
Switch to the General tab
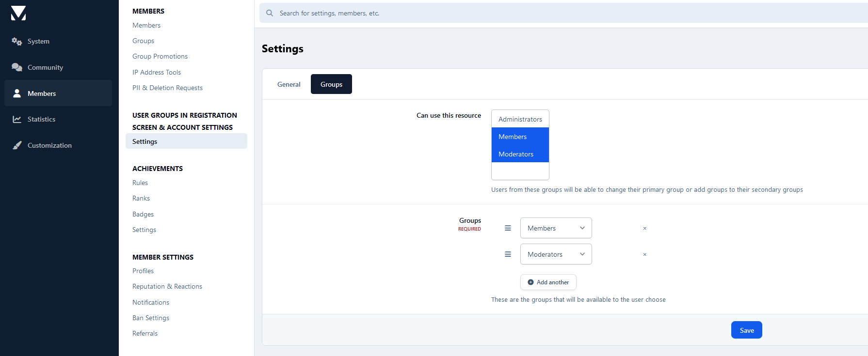pyautogui.click(x=289, y=84)
